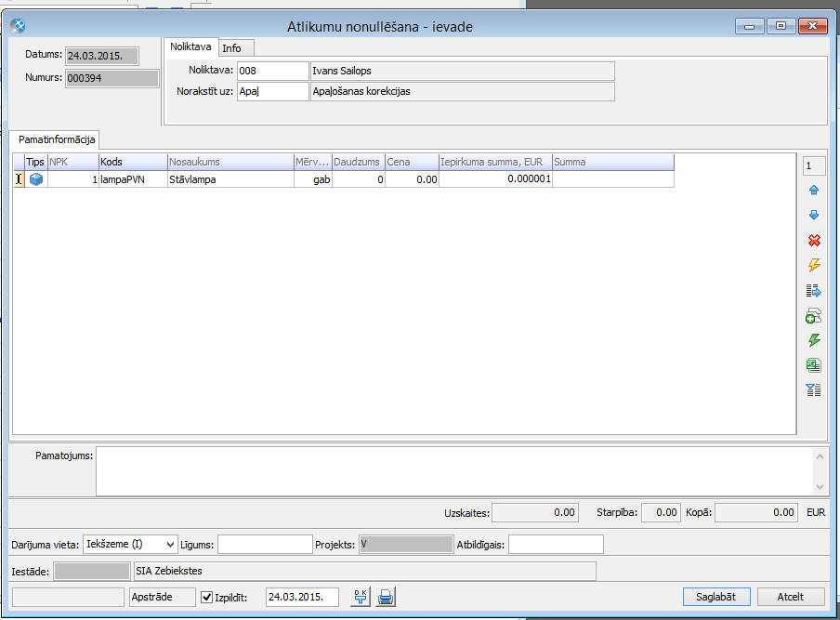Click the Daudzums column header
The image size is (840, 620).
point(358,162)
